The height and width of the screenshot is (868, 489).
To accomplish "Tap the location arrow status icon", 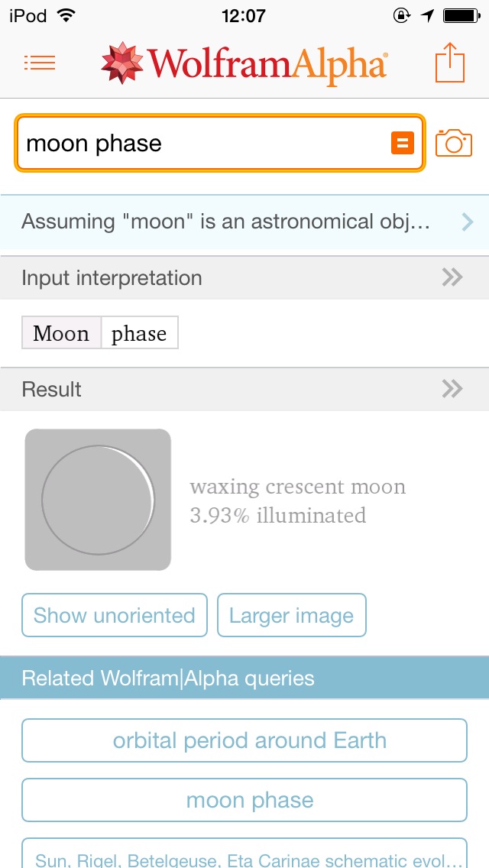I will click(x=427, y=15).
